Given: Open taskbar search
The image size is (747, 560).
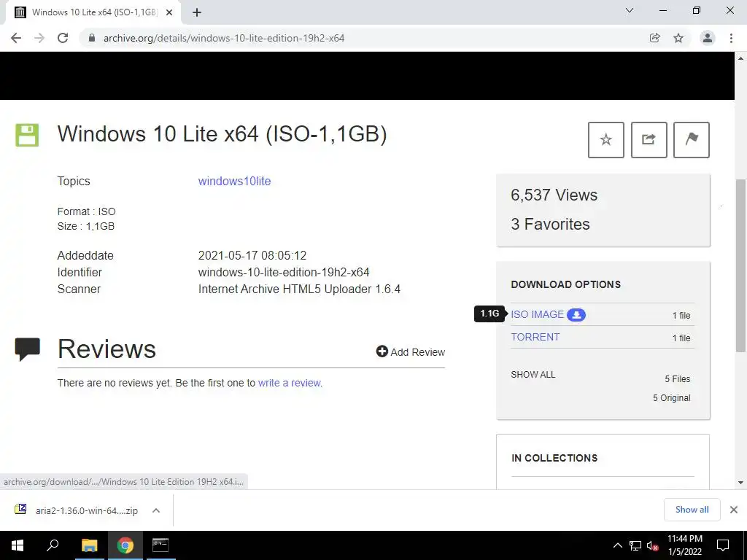Looking at the screenshot, I should pos(53,545).
